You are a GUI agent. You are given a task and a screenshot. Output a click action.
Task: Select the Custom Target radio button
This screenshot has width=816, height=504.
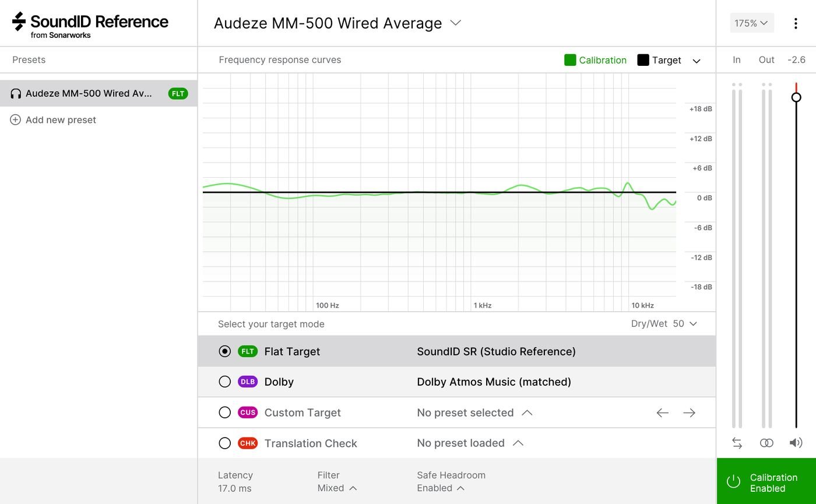224,413
